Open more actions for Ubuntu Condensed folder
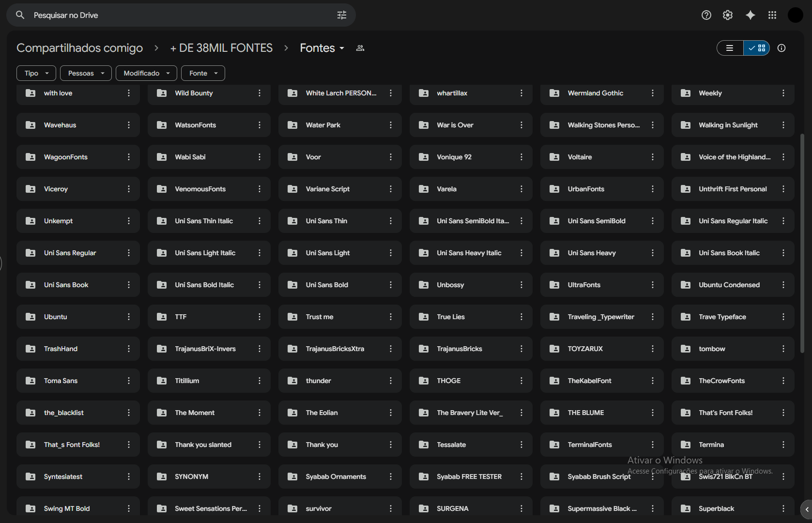This screenshot has height=523, width=812. tap(783, 285)
